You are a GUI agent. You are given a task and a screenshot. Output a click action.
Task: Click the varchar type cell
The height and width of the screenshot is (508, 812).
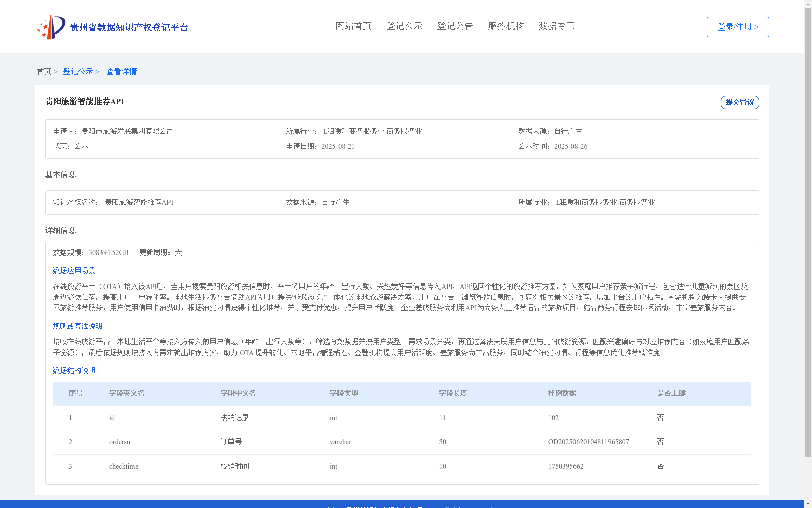pos(341,442)
